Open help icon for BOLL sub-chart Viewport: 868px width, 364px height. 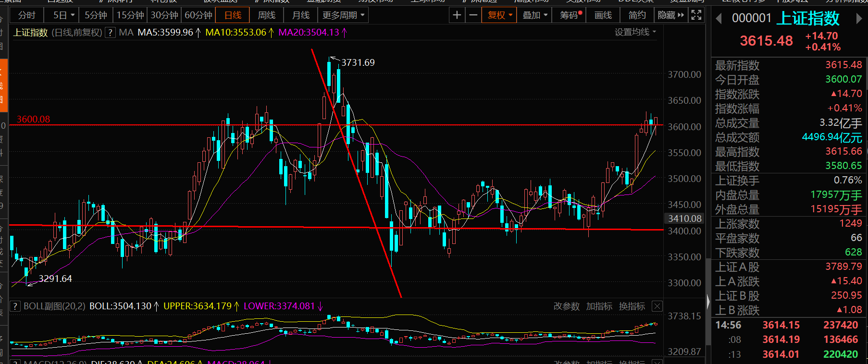coord(15,306)
